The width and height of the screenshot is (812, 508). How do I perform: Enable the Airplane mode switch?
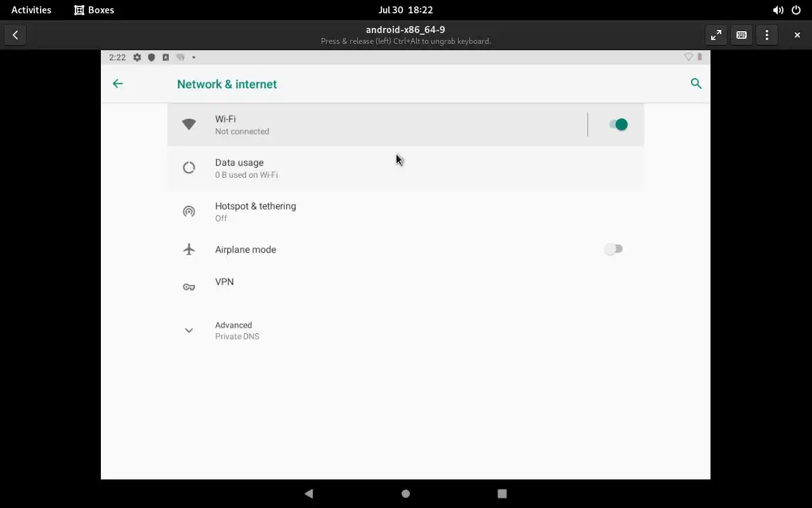(613, 249)
